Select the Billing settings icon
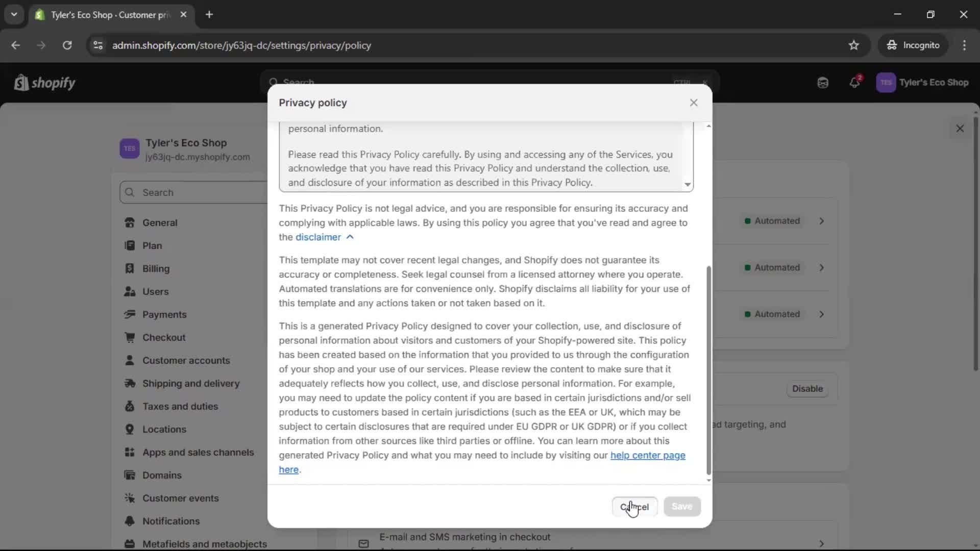Image resolution: width=980 pixels, height=551 pixels. 130,268
